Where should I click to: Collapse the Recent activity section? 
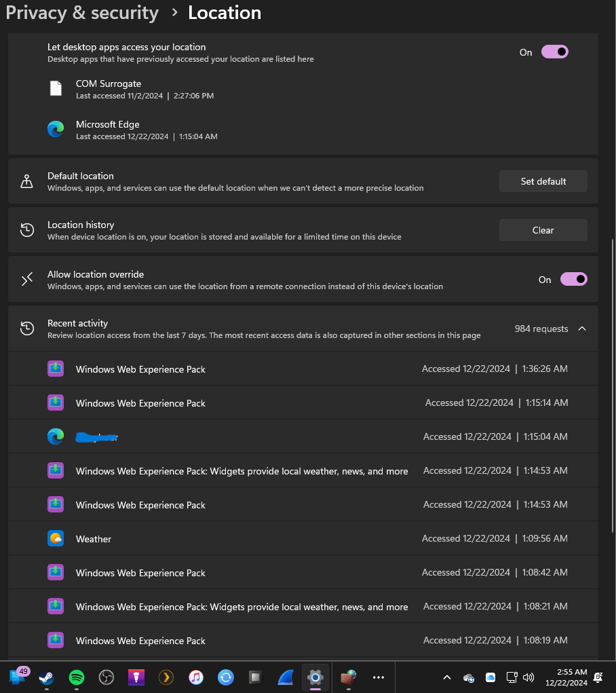pos(582,329)
